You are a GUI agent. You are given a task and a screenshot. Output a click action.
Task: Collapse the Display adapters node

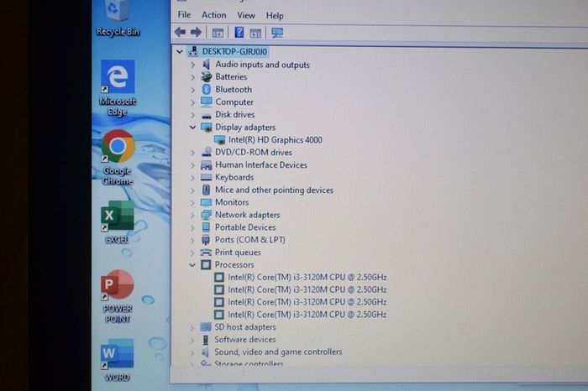click(192, 128)
